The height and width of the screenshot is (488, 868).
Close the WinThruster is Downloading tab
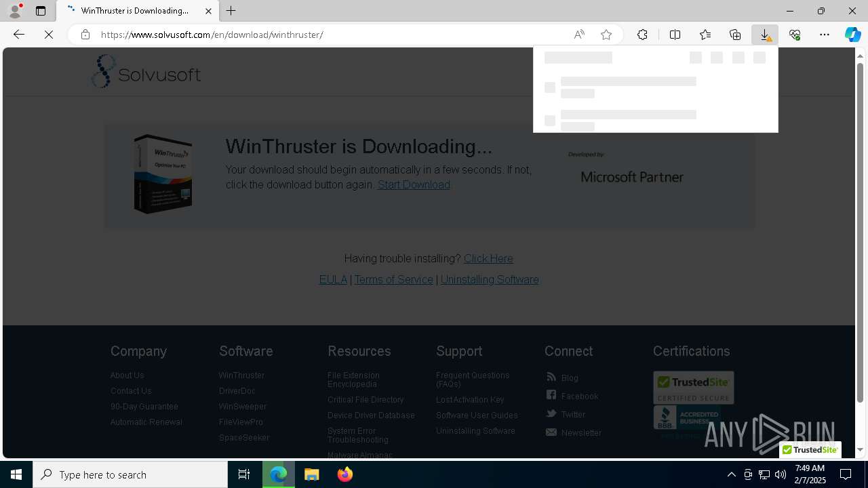pyautogui.click(x=208, y=11)
